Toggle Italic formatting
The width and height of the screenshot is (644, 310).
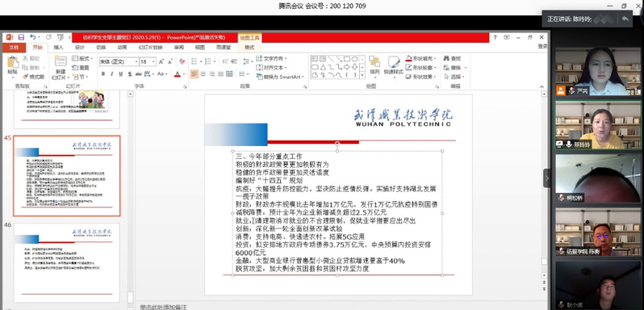[x=112, y=74]
